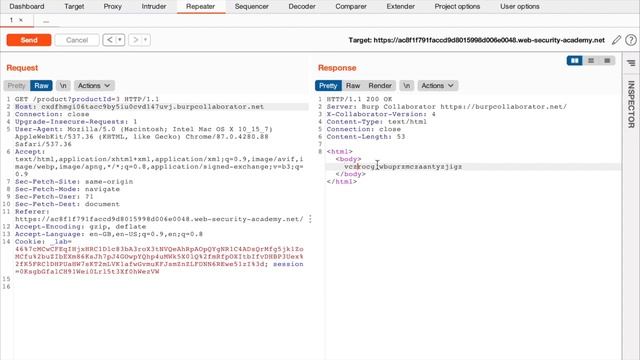Click the Host header line in request
The width and height of the screenshot is (640, 360).
pos(139,107)
